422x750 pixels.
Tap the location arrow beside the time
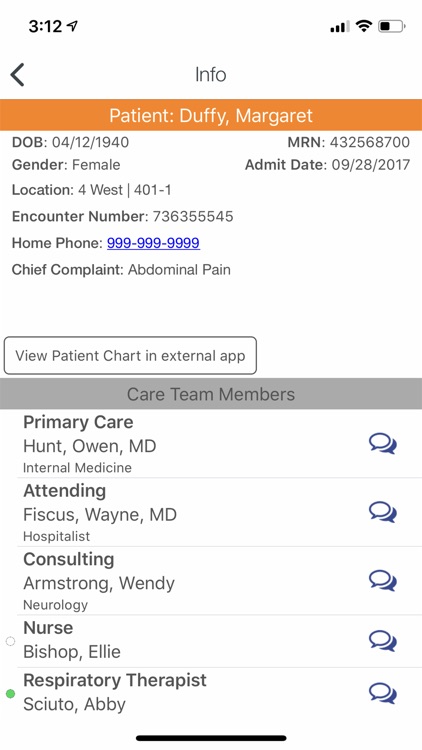pyautogui.click(x=72, y=26)
